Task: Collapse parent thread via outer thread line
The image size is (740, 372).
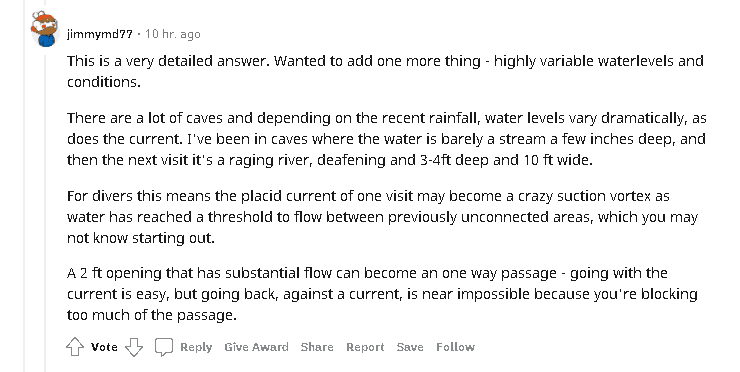Action: [x=24, y=186]
